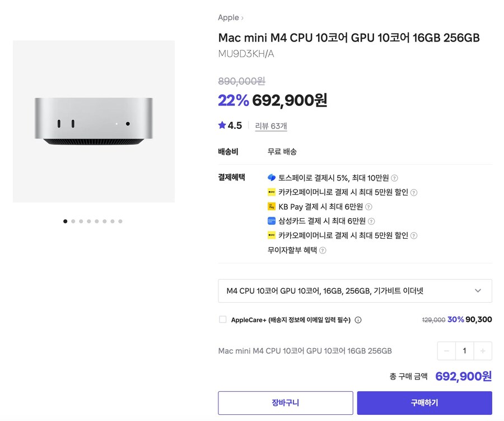Select the 토스페이 payment benefit icon
The image size is (504, 421).
[272, 178]
